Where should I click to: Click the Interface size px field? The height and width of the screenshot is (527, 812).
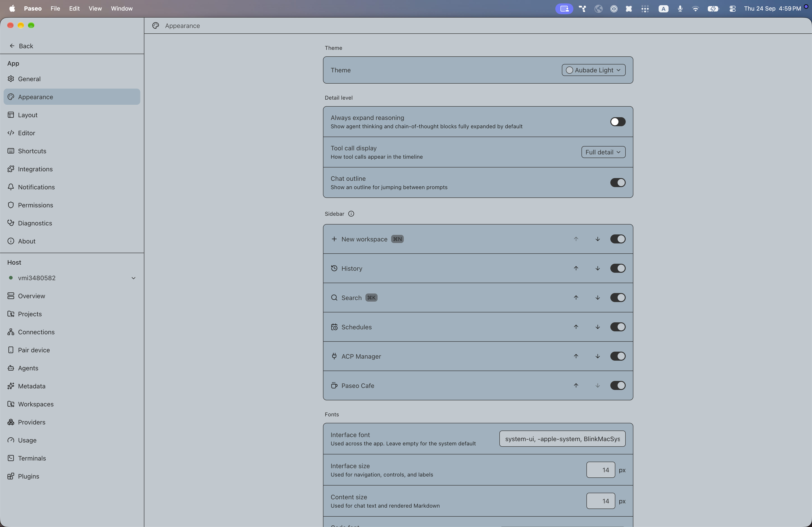tap(600, 470)
